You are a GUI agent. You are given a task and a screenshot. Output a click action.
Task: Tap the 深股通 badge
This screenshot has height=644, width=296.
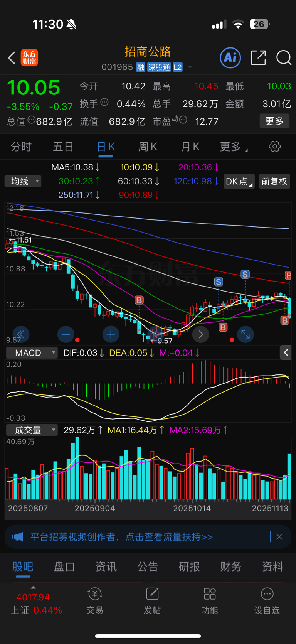click(x=159, y=67)
